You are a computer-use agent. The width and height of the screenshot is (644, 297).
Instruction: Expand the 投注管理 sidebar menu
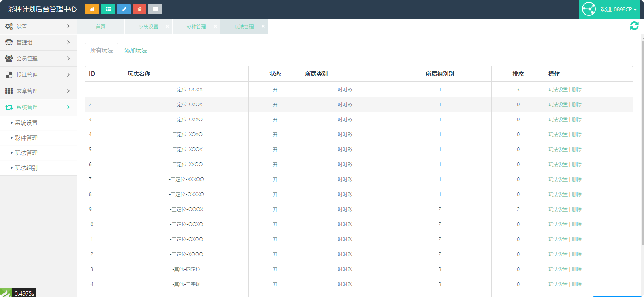(x=38, y=75)
